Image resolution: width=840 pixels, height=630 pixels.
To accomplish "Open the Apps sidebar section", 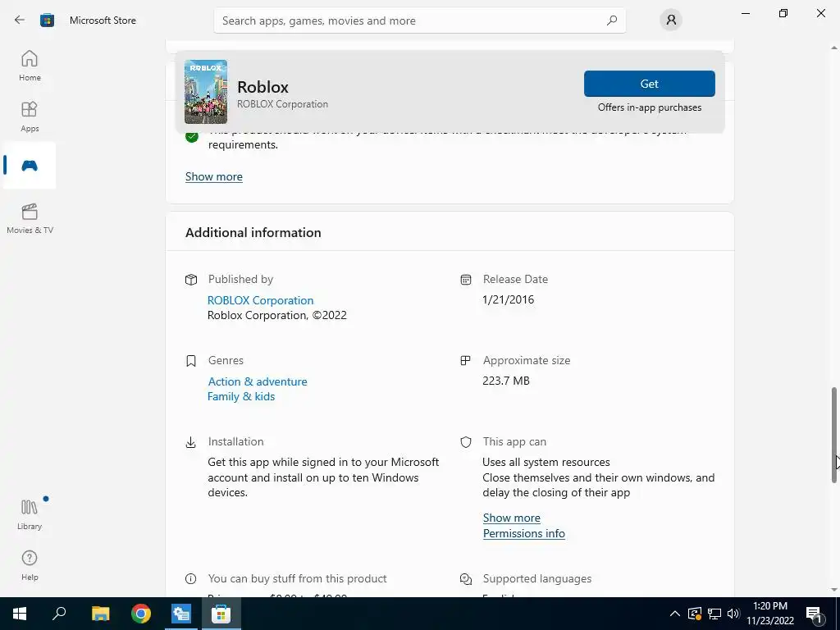I will (x=30, y=116).
